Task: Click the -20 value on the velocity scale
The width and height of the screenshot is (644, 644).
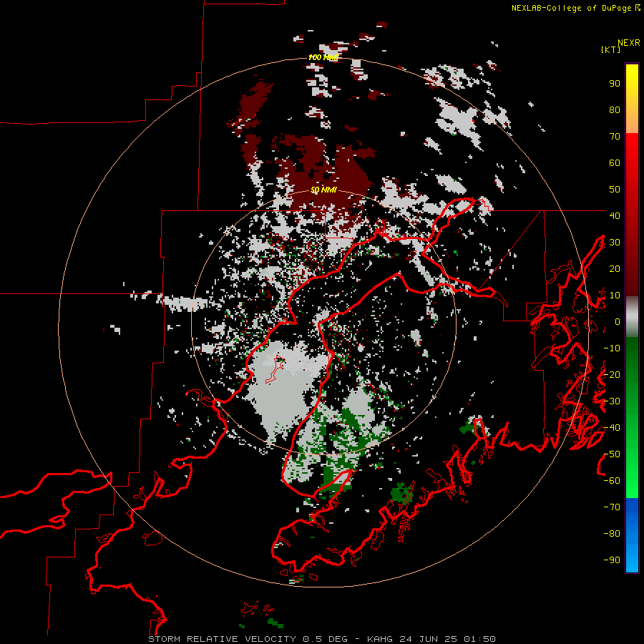Action: coord(612,374)
